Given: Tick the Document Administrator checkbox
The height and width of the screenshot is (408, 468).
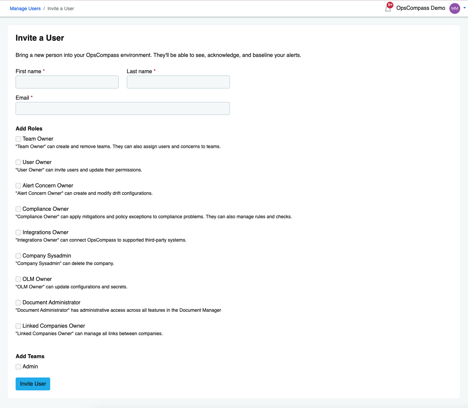Looking at the screenshot, I should point(18,302).
